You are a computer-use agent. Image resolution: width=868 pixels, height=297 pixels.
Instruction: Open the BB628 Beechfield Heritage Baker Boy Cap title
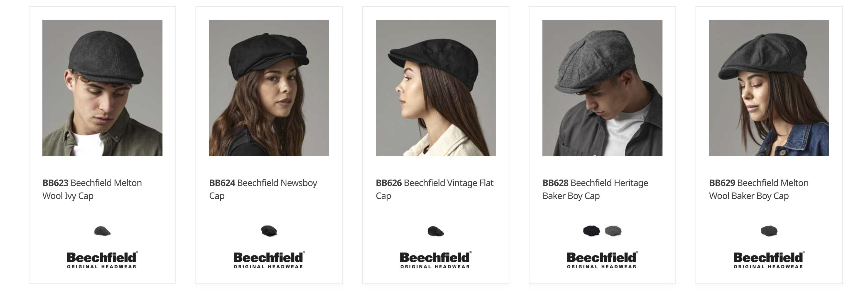(x=595, y=189)
